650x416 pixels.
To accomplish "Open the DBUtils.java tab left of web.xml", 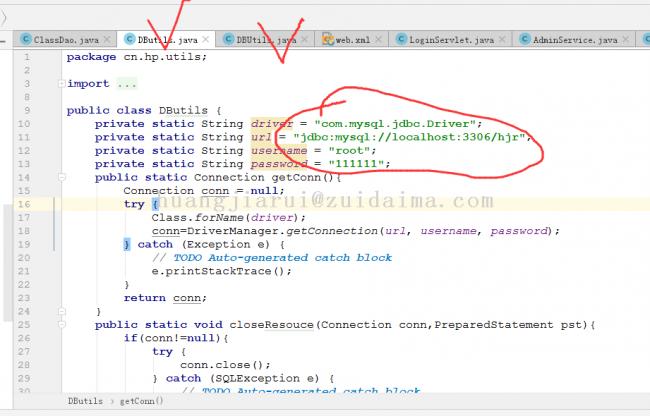I will tap(266, 40).
